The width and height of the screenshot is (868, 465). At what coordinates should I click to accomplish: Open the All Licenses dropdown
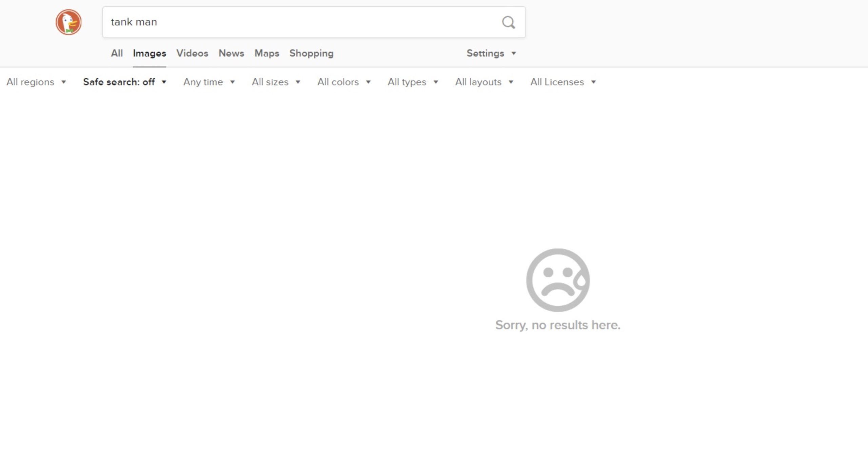563,82
